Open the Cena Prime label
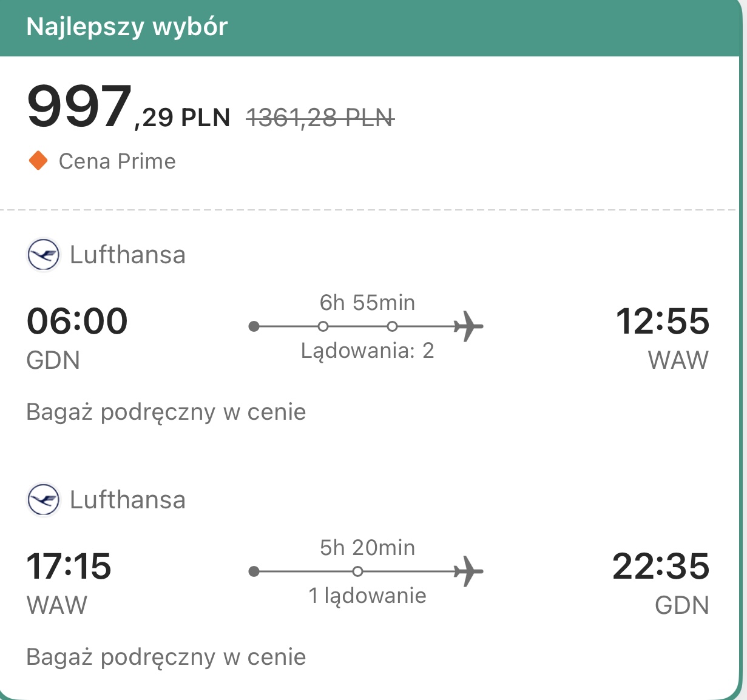The width and height of the screenshot is (747, 700). pyautogui.click(x=117, y=161)
